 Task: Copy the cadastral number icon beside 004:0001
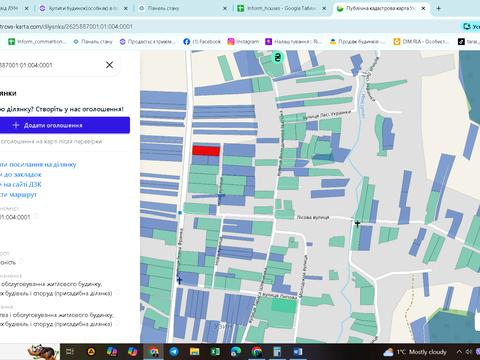[x=36, y=216]
